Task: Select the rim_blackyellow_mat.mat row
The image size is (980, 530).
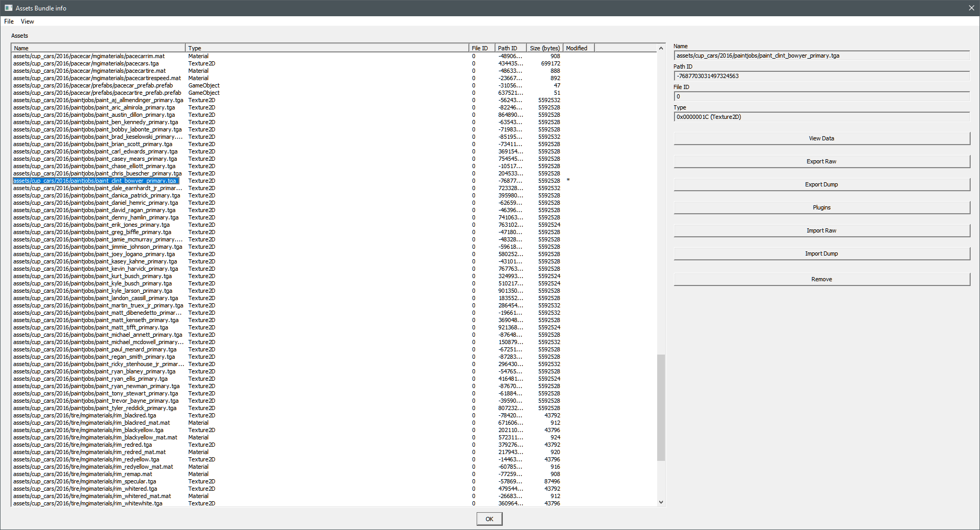Action: pos(334,437)
